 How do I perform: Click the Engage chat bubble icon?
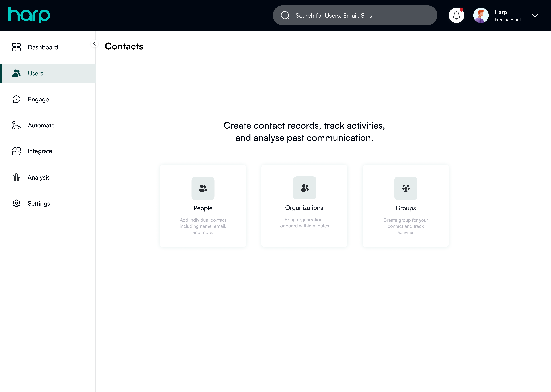click(16, 99)
